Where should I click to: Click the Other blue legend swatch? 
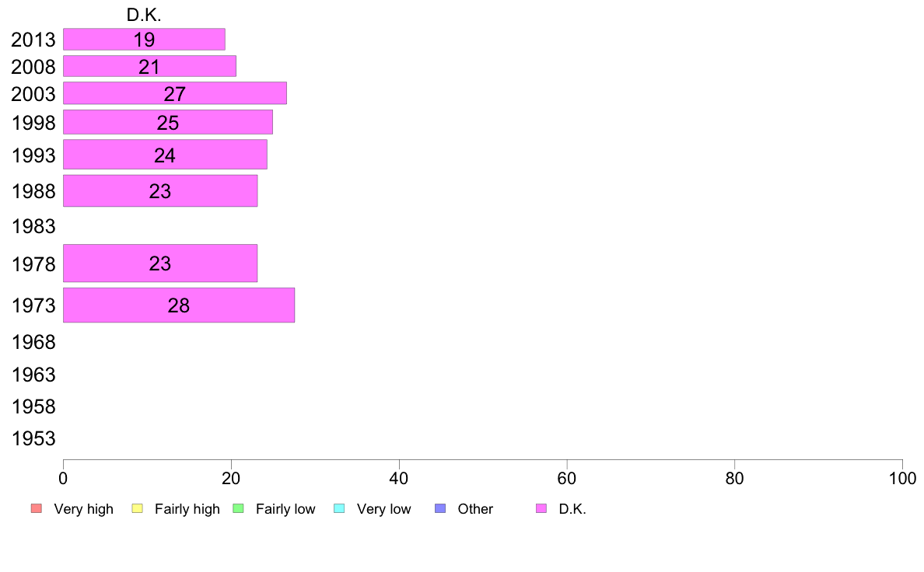[440, 508]
